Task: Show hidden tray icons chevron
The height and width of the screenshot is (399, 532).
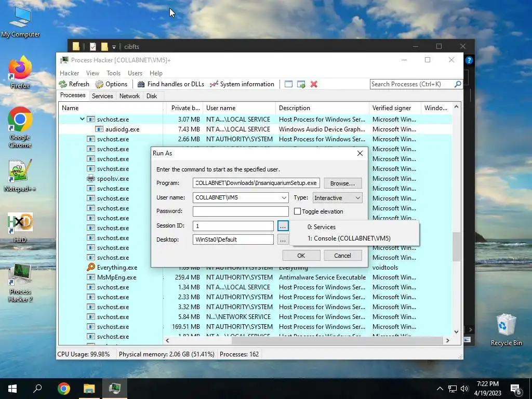Action: click(440, 389)
